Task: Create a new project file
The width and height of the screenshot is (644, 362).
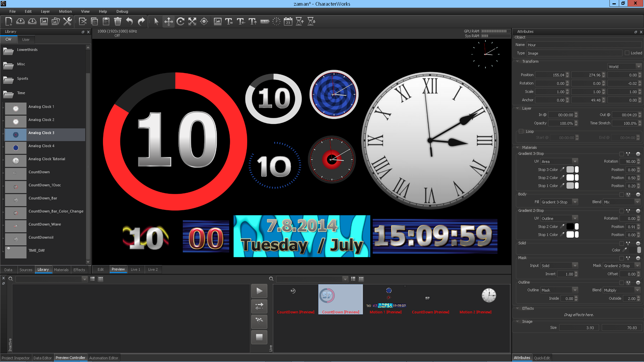Action: point(9,21)
